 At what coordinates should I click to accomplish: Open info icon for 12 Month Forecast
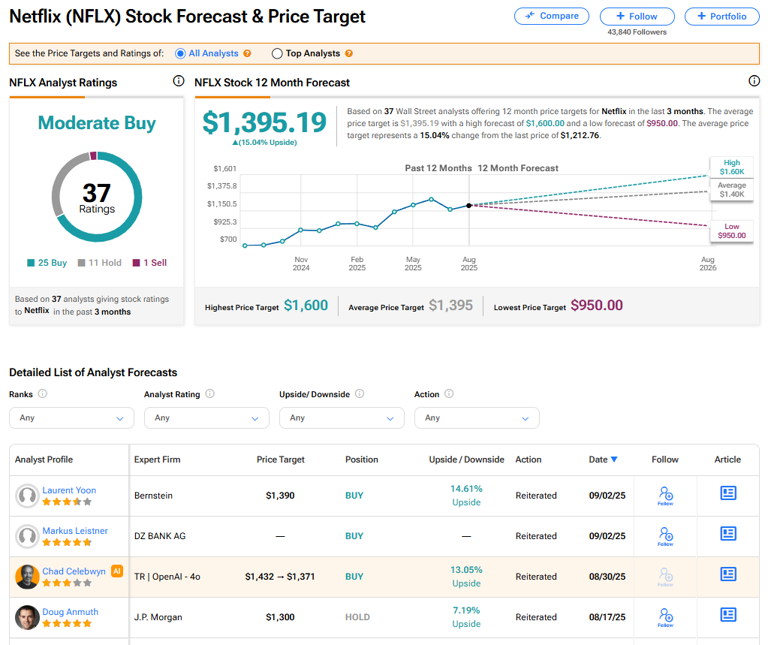coord(754,81)
